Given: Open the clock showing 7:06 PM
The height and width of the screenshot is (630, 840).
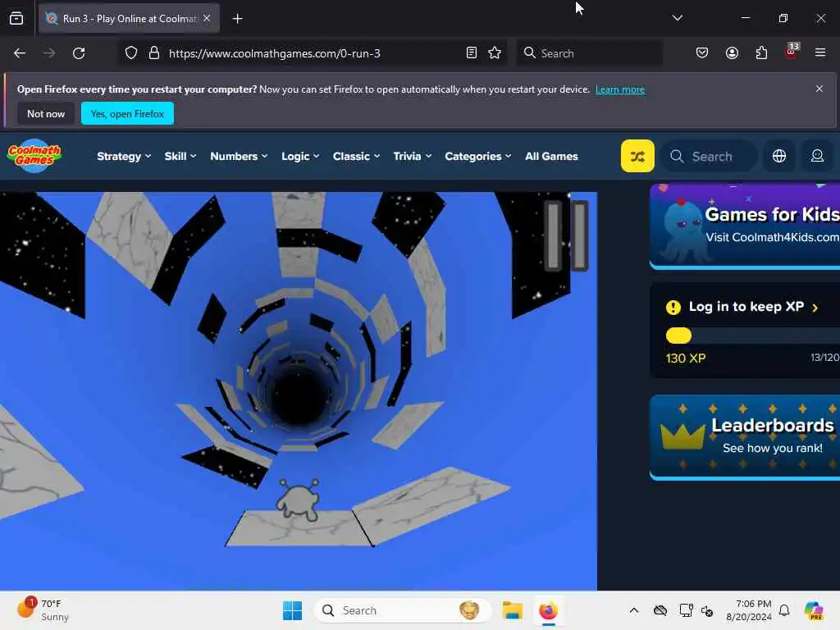Looking at the screenshot, I should 749,610.
